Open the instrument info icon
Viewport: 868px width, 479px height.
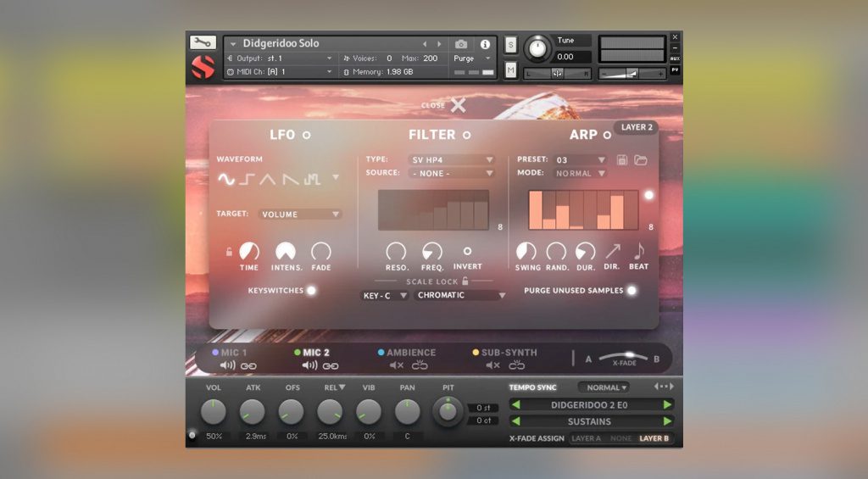485,44
